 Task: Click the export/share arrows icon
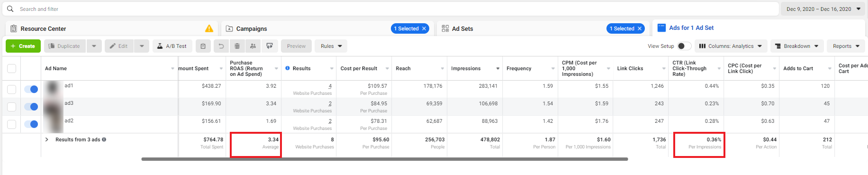pyautogui.click(x=269, y=46)
